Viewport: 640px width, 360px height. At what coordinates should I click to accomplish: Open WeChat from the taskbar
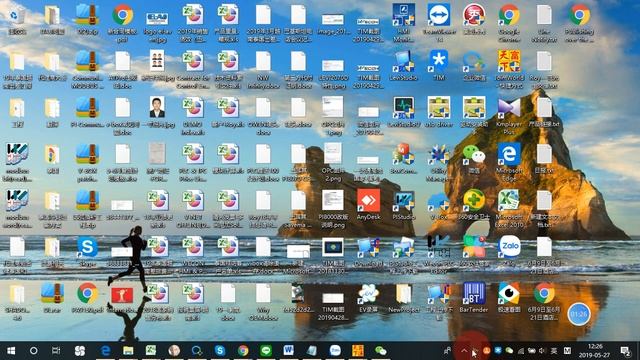point(380,351)
